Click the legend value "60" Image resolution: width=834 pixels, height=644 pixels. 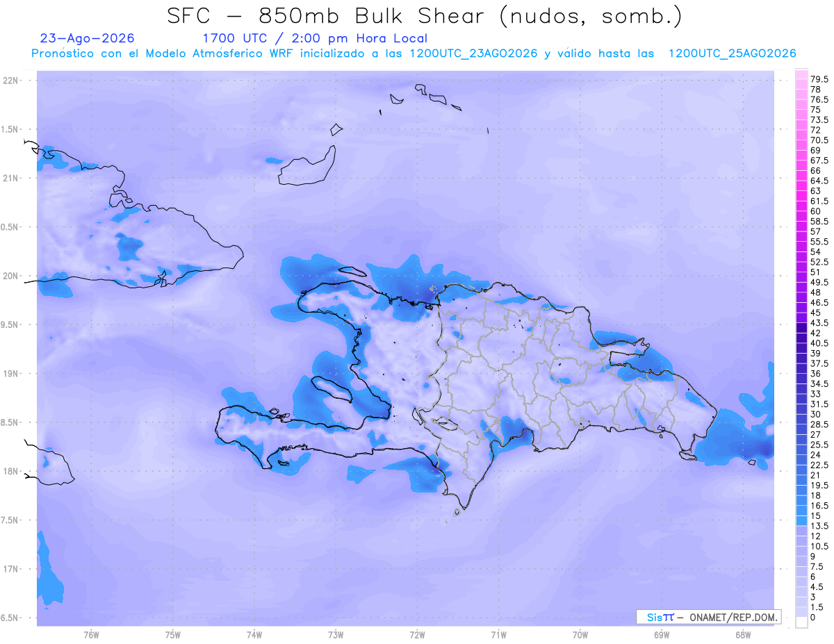[816, 211]
